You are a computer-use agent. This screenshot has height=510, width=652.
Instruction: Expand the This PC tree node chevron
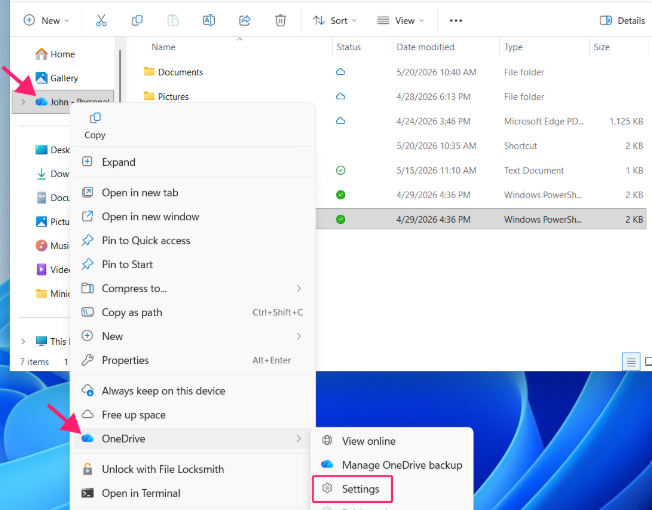[x=23, y=341]
